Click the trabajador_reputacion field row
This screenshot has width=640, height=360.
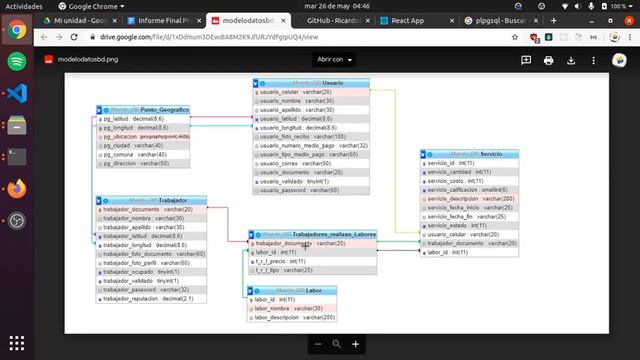pos(151,299)
